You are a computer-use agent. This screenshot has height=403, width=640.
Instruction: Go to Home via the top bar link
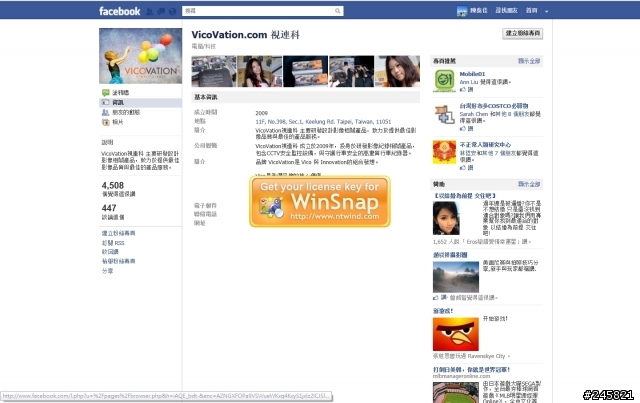[531, 11]
